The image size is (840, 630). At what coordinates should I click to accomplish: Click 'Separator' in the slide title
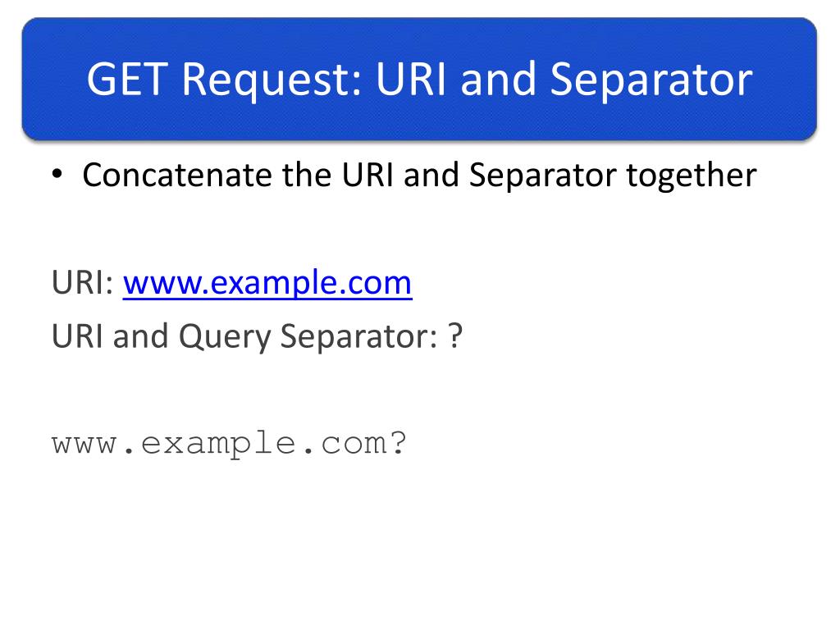coord(651,80)
